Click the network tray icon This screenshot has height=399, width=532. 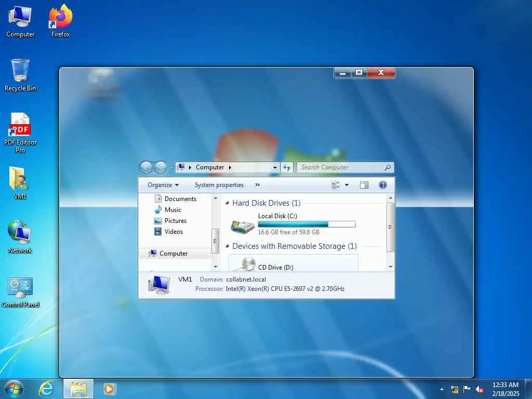pos(455,390)
